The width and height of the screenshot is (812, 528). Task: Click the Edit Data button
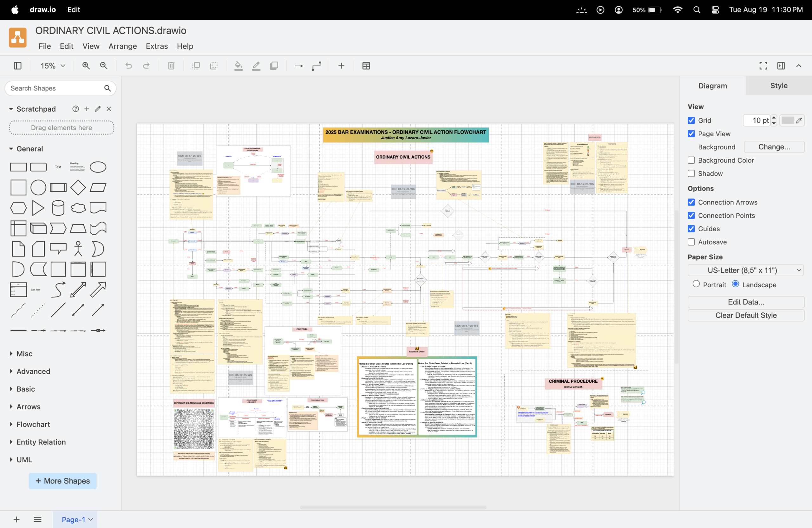coord(746,302)
